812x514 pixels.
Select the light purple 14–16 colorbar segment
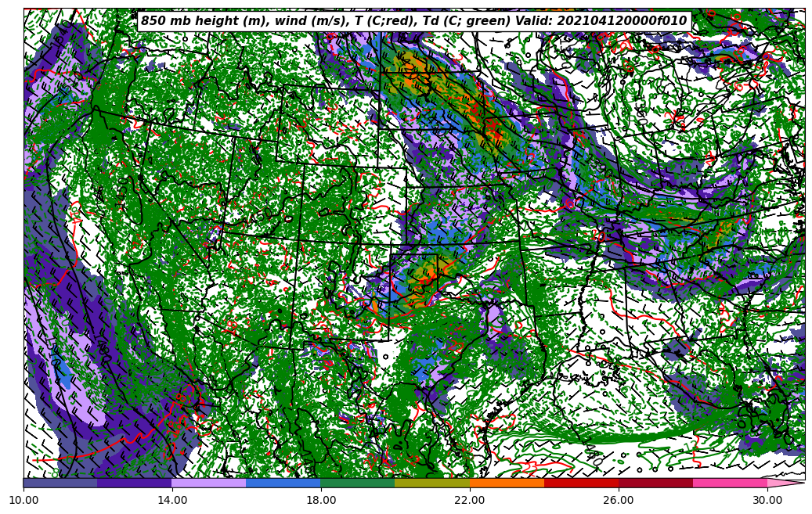[209, 483]
